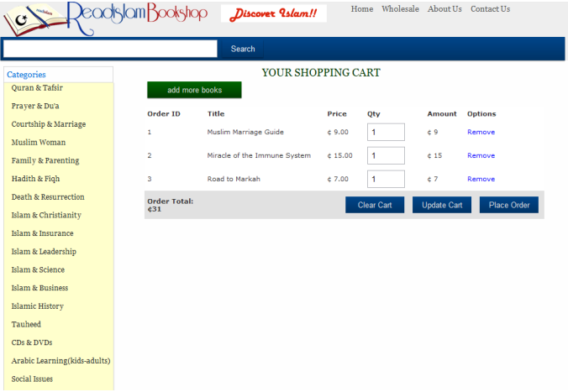
Task: Browse Islam & Leadership category
Action: pos(44,252)
